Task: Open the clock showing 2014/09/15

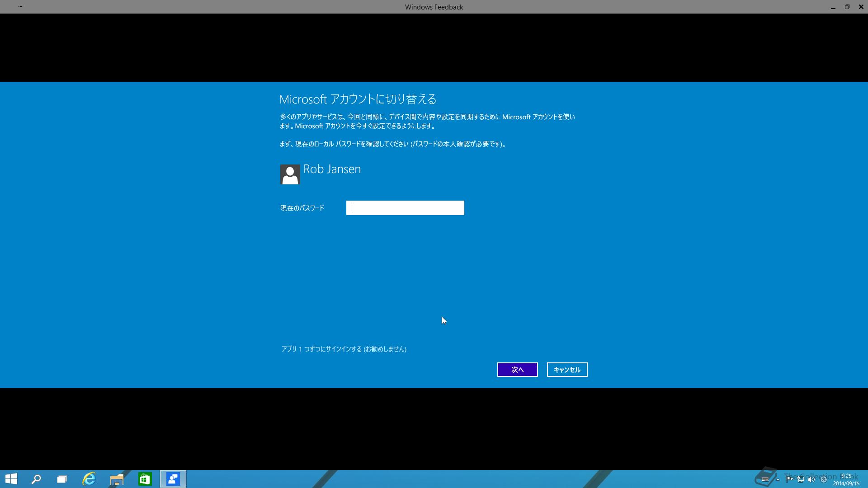Action: [846, 479]
